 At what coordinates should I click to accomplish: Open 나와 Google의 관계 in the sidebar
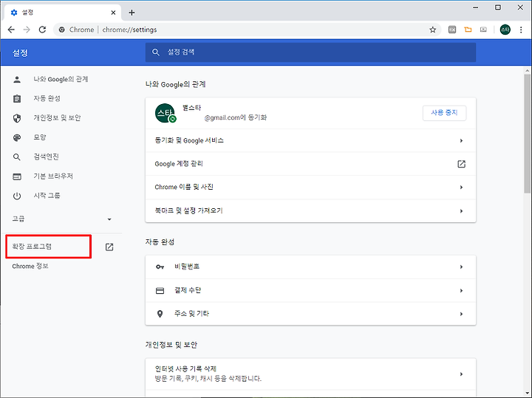click(61, 79)
